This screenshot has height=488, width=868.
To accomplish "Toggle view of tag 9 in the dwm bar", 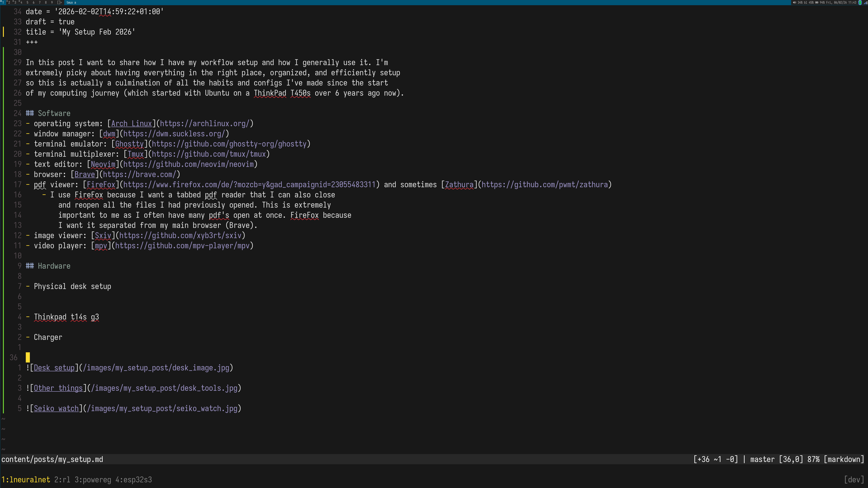I will click(x=52, y=3).
